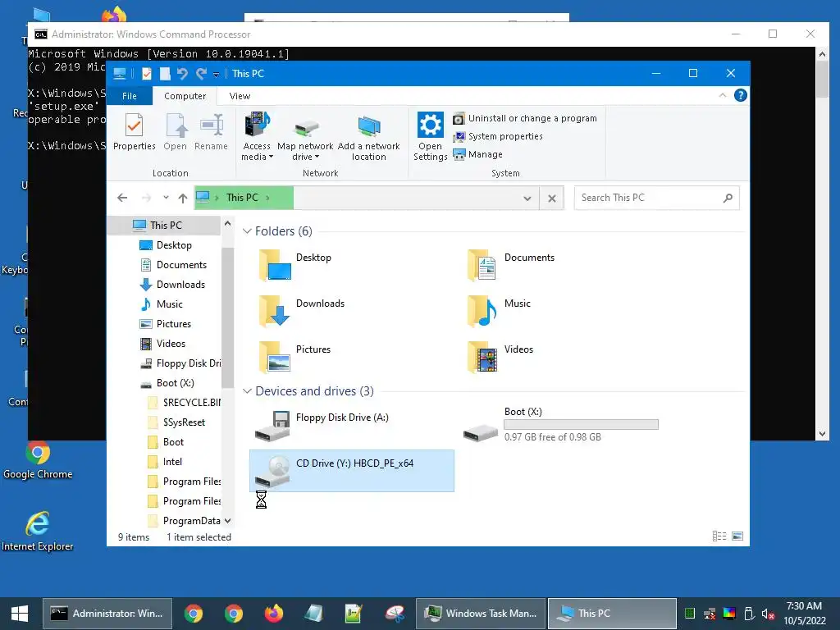
Task: Click Uninstall or change a program
Action: coord(525,118)
